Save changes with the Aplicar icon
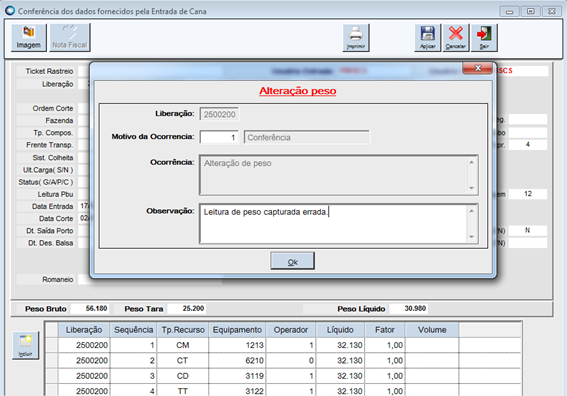Image resolution: width=567 pixels, height=396 pixels. [427, 38]
